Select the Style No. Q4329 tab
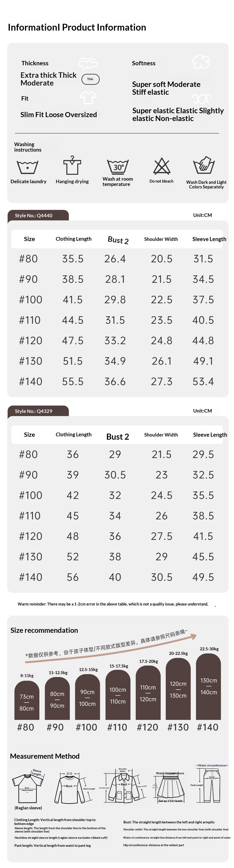This screenshot has height=868, width=234. [38, 411]
